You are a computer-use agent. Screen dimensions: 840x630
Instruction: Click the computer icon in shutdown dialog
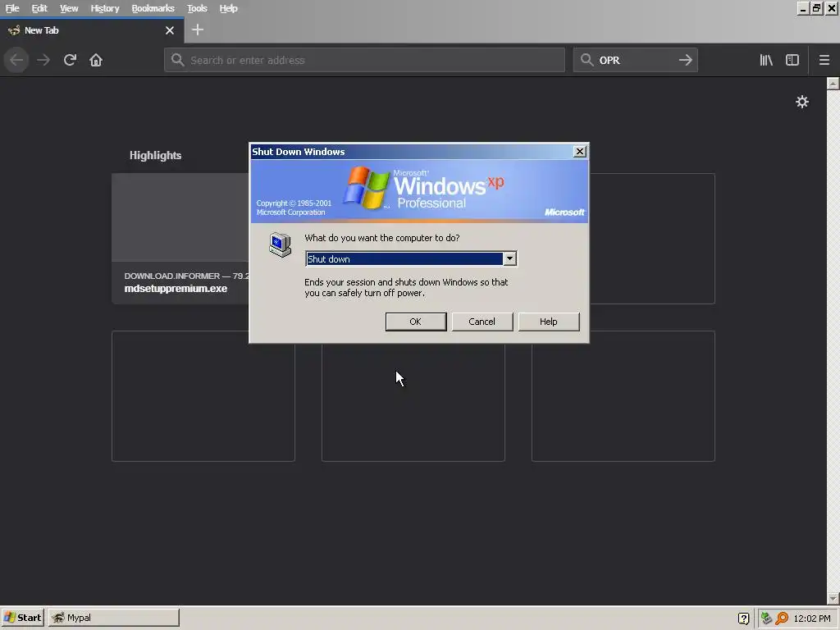click(x=281, y=245)
